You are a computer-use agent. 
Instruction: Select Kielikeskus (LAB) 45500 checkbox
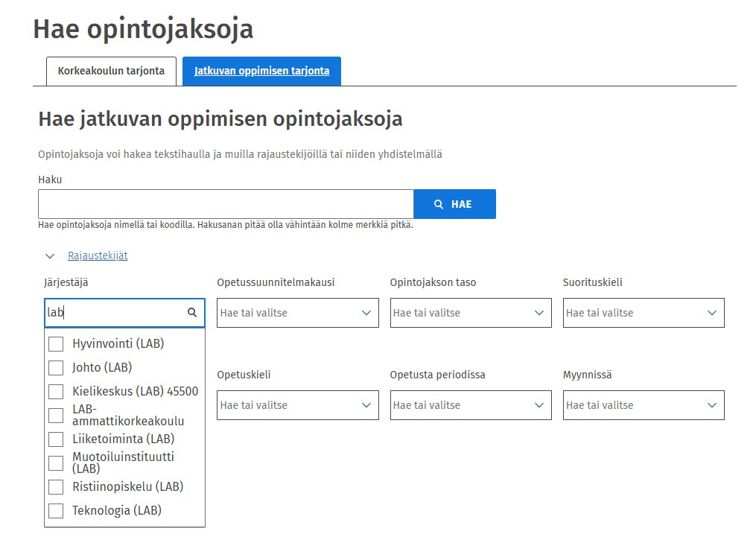(x=56, y=391)
